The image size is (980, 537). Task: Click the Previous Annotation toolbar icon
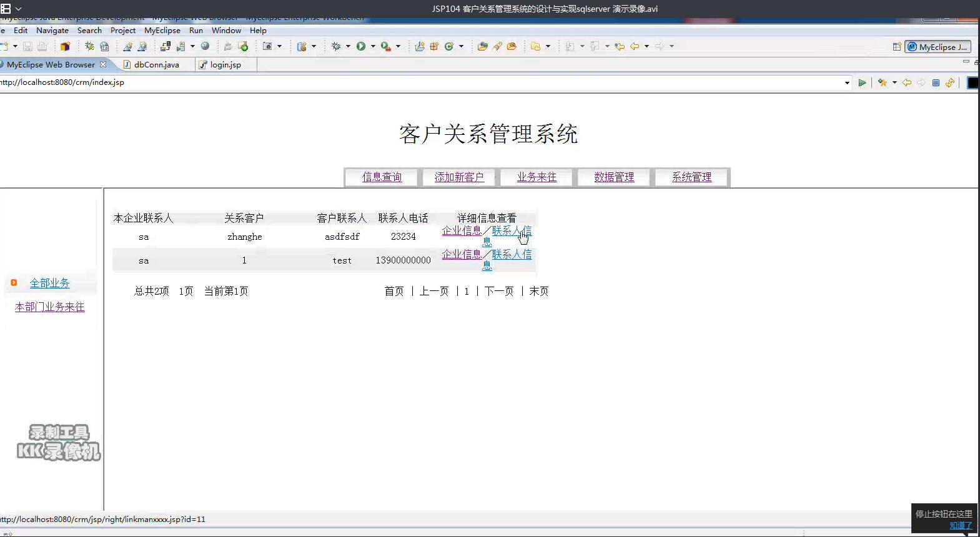[x=595, y=46]
